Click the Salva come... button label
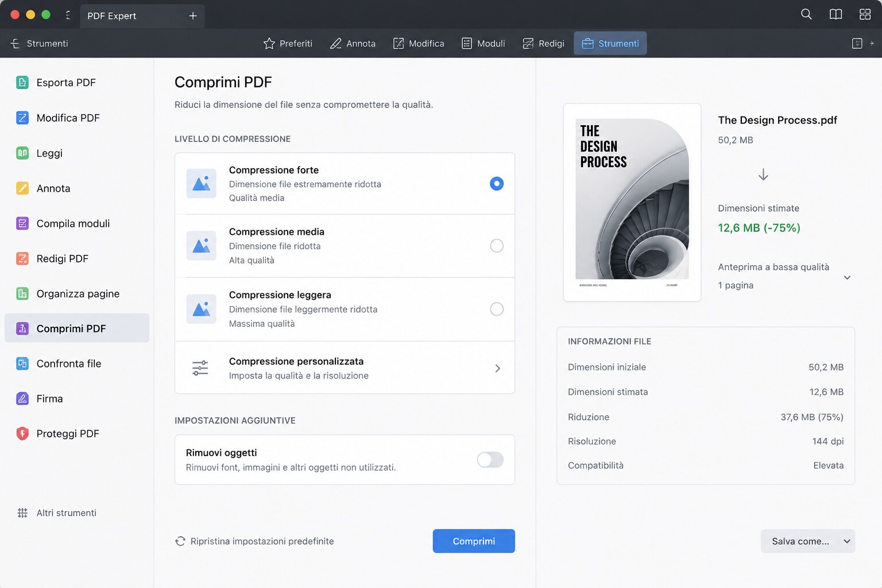This screenshot has height=588, width=882. coord(800,541)
